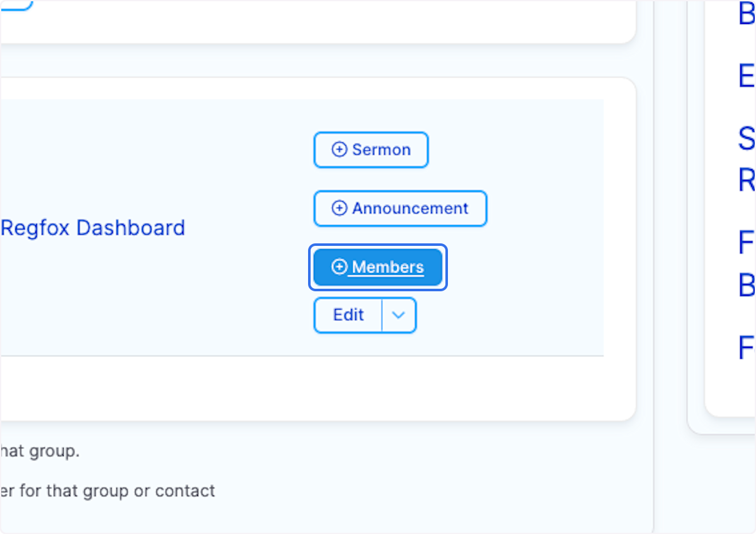
Task: Click the highlighted underlined Members link text
Action: [387, 267]
